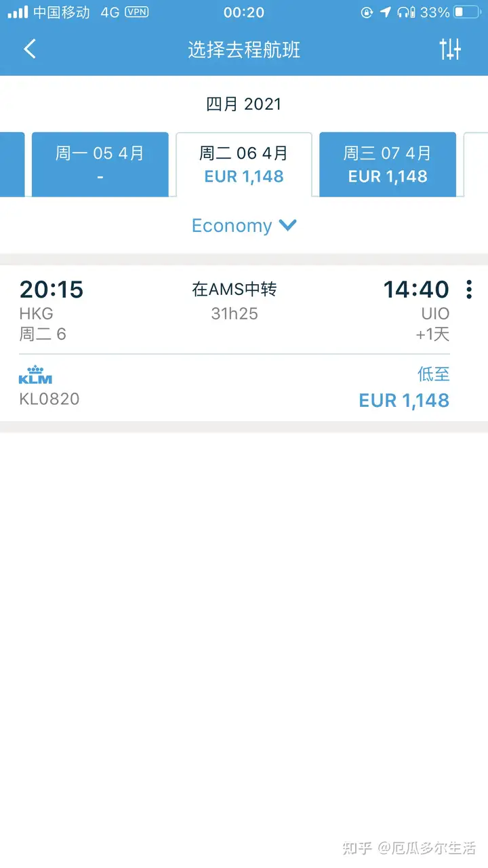Select the 周三 07 4月 date tab
The height and width of the screenshot is (868, 488).
tap(388, 164)
